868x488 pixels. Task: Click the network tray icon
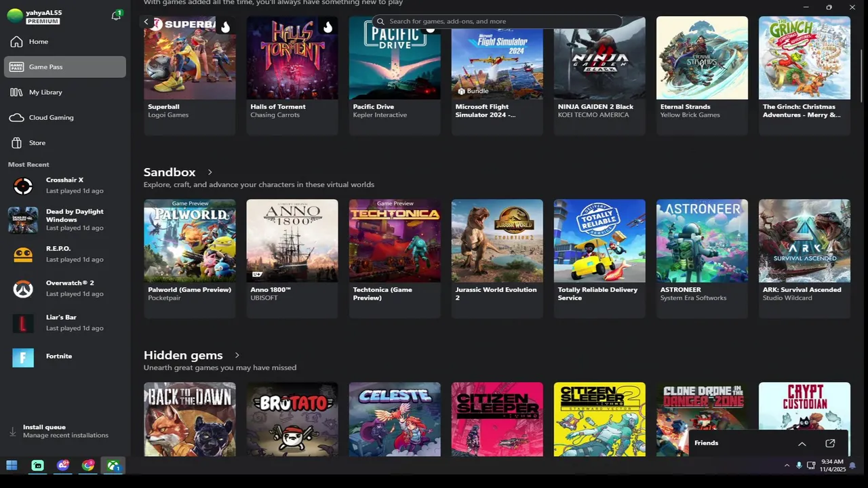pos(811,466)
